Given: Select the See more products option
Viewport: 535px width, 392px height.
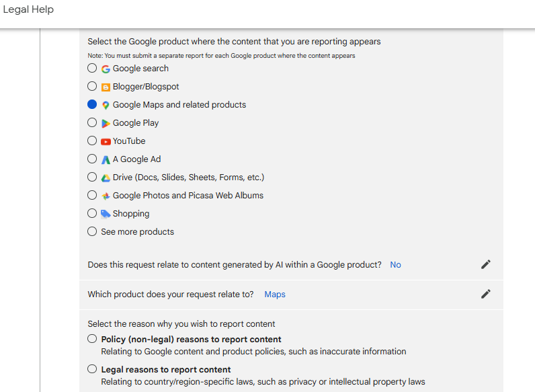Looking at the screenshot, I should (92, 231).
